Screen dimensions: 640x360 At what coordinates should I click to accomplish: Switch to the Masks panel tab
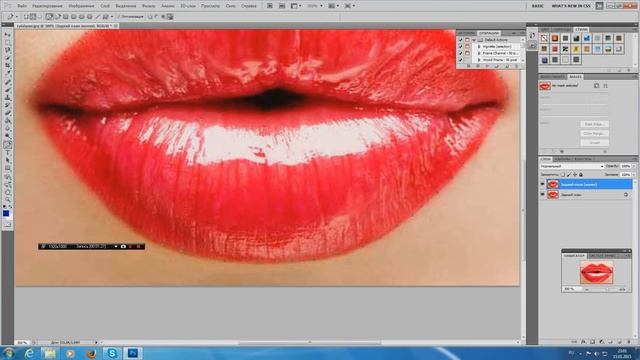pos(575,77)
